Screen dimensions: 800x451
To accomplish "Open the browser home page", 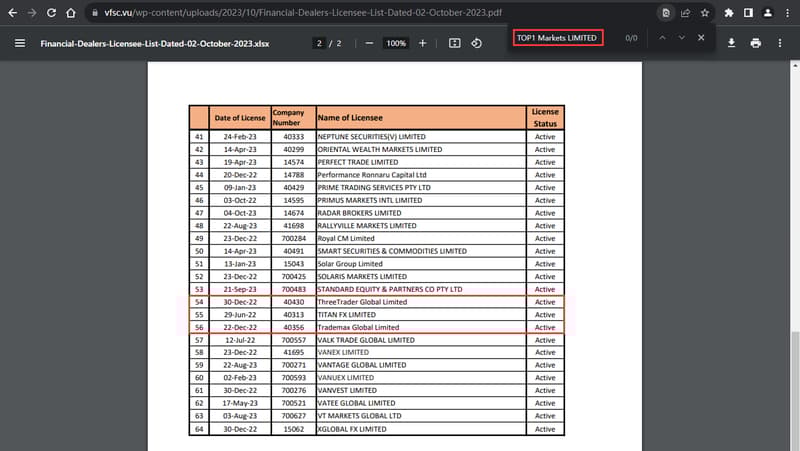I will (x=70, y=13).
